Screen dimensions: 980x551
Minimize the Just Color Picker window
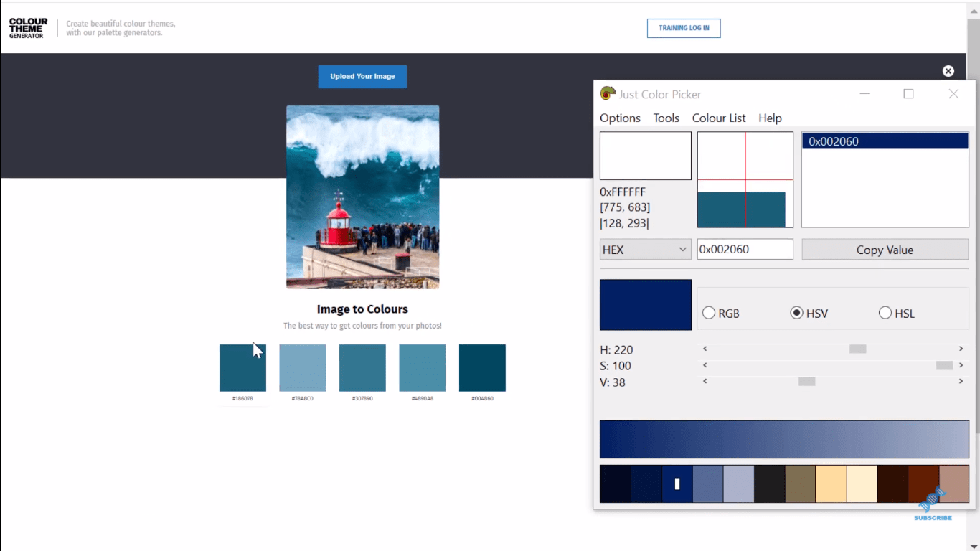[x=864, y=94]
